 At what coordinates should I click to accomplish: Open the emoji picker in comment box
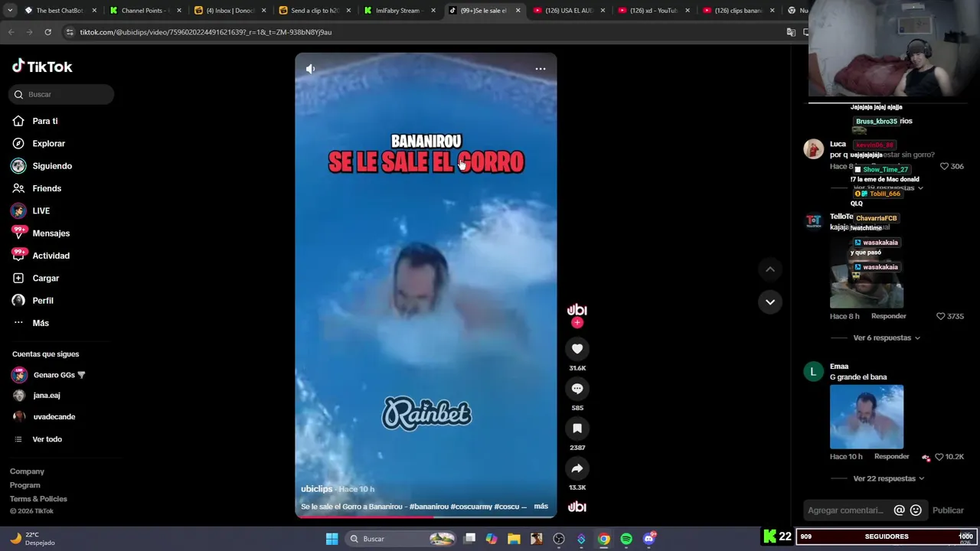click(x=916, y=510)
